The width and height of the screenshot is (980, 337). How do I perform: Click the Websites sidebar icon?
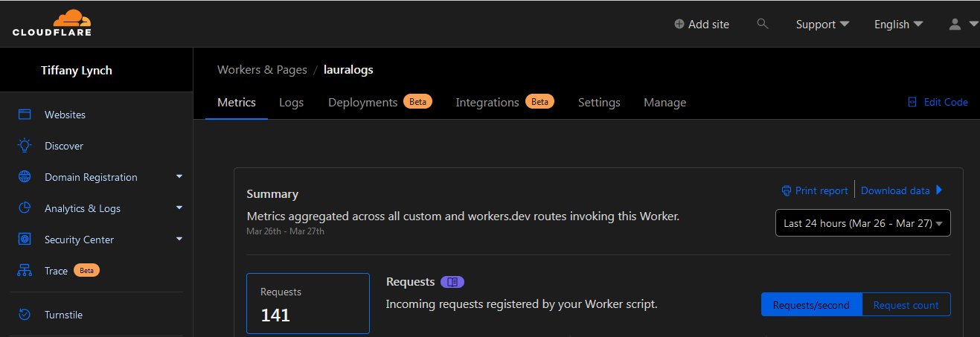click(x=25, y=115)
